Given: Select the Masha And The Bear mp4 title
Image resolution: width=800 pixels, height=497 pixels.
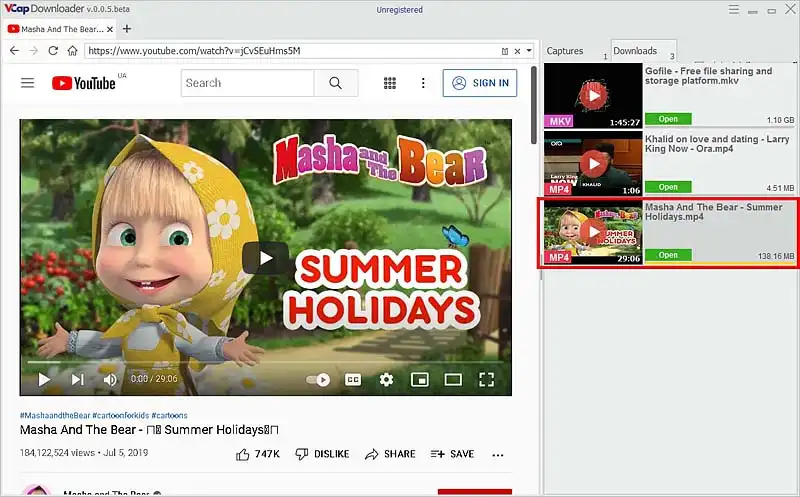Looking at the screenshot, I should [x=713, y=212].
